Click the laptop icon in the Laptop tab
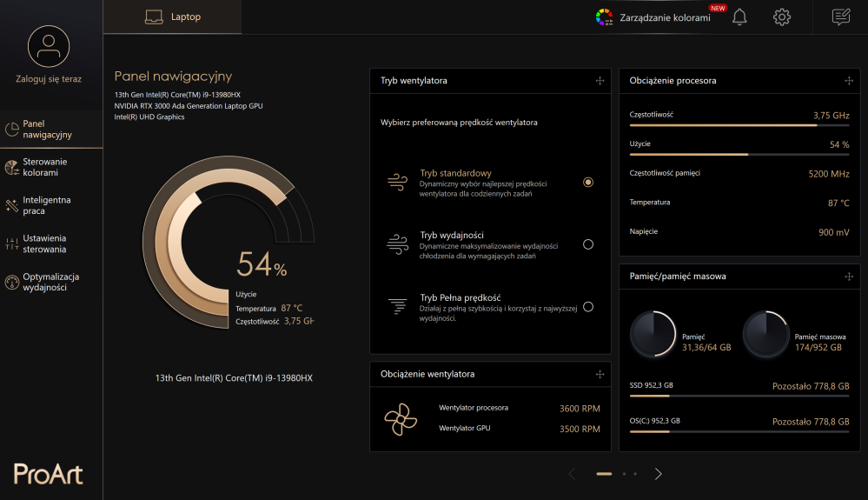 [154, 17]
